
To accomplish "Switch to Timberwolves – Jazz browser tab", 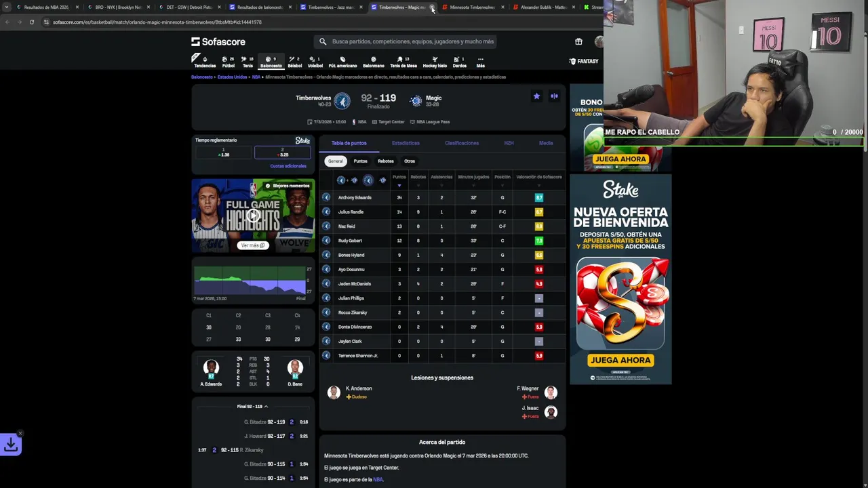I will click(330, 7).
